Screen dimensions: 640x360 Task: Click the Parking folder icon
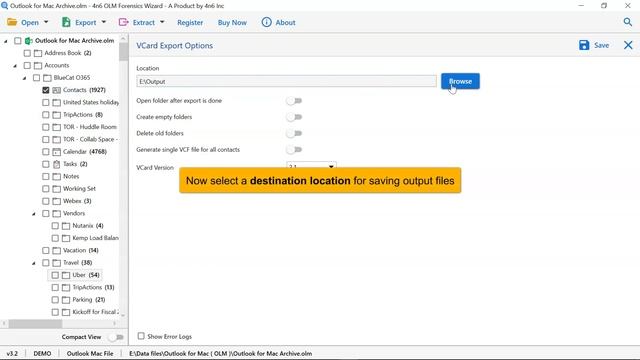[x=66, y=300]
